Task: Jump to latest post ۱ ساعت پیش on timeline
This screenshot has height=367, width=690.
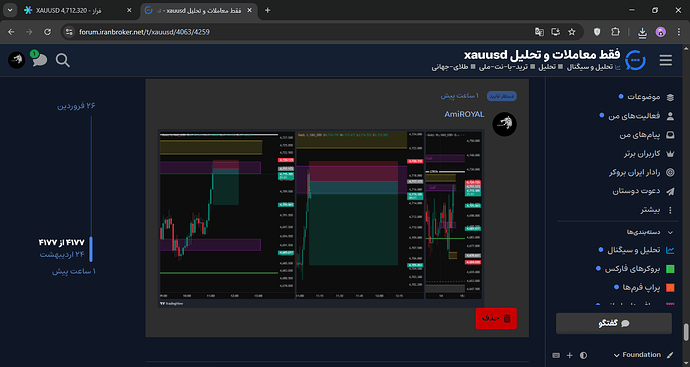Action: pyautogui.click(x=73, y=272)
